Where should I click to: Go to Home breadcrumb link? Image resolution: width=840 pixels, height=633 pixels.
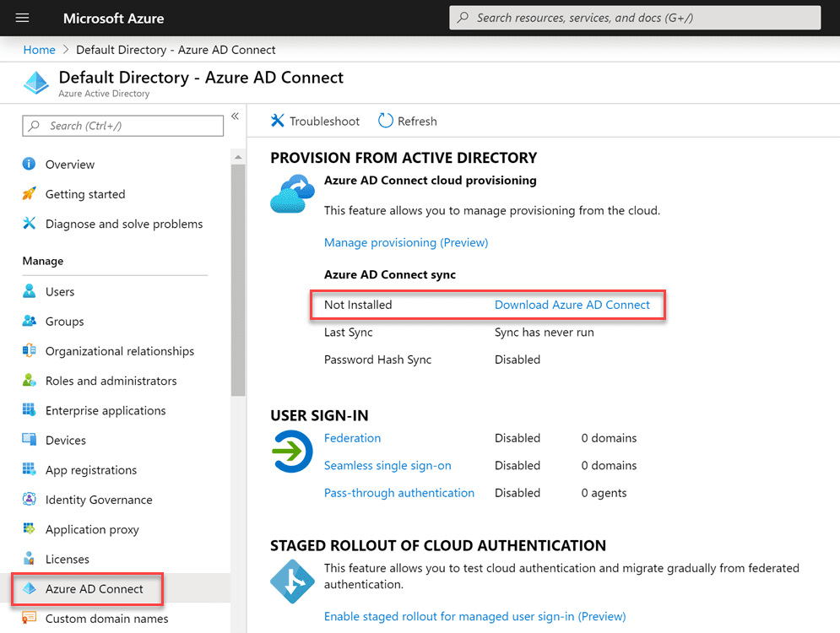coord(39,50)
